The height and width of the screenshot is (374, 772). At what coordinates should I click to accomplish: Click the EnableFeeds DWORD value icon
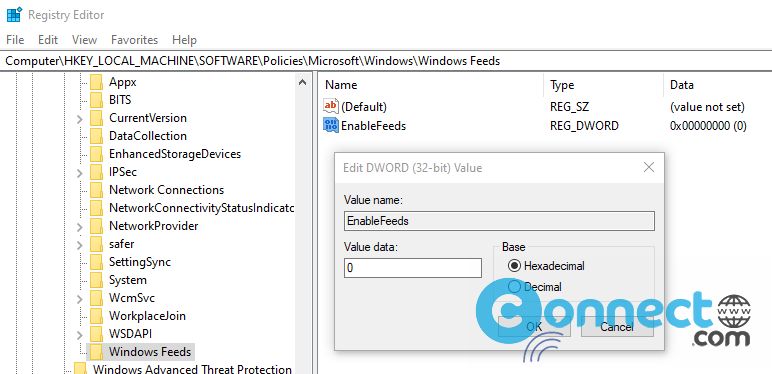tap(331, 125)
